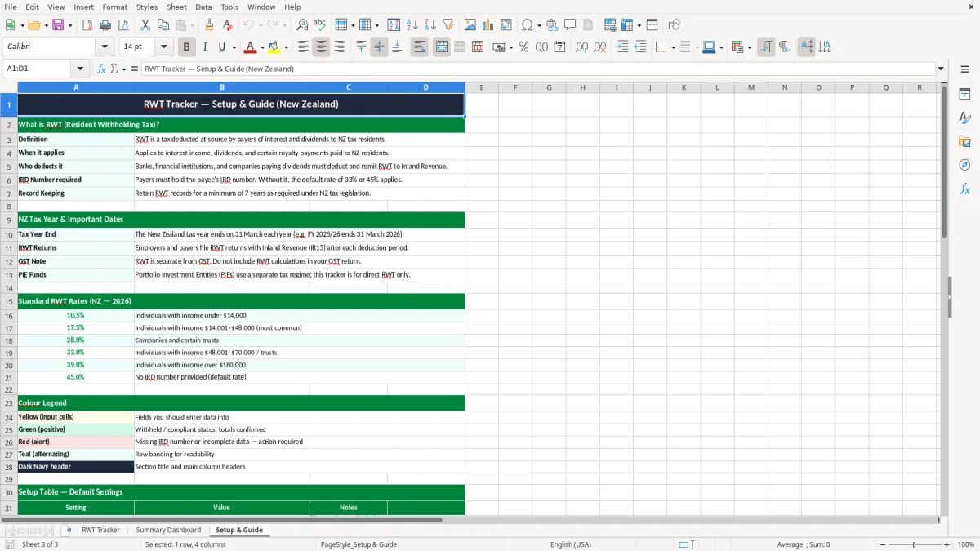Open Find & Replace icon

[302, 25]
